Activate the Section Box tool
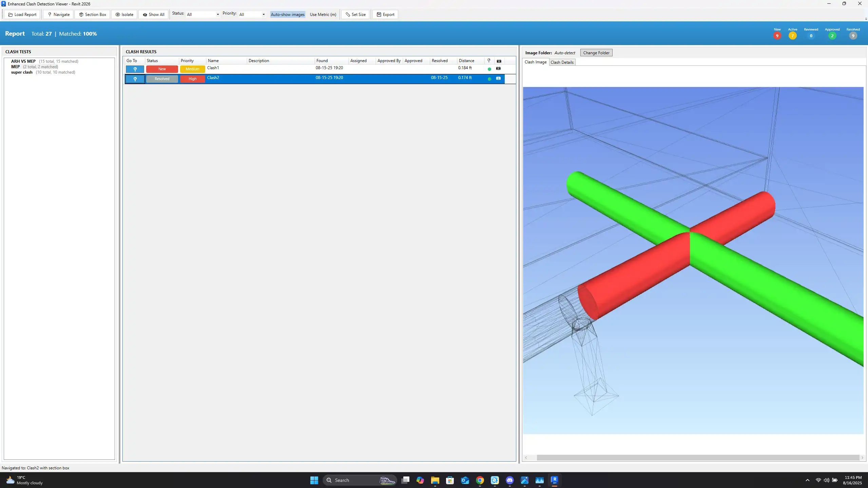This screenshot has height=488, width=868. [92, 15]
